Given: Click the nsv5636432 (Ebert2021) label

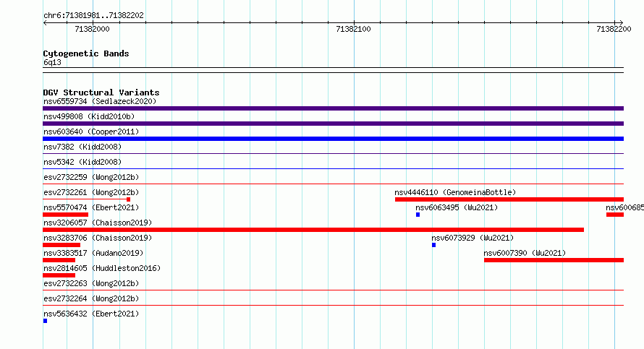Looking at the screenshot, I should tap(91, 314).
